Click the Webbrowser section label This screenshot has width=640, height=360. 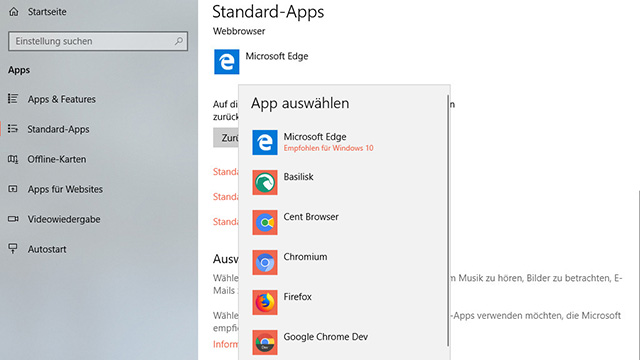point(239,31)
